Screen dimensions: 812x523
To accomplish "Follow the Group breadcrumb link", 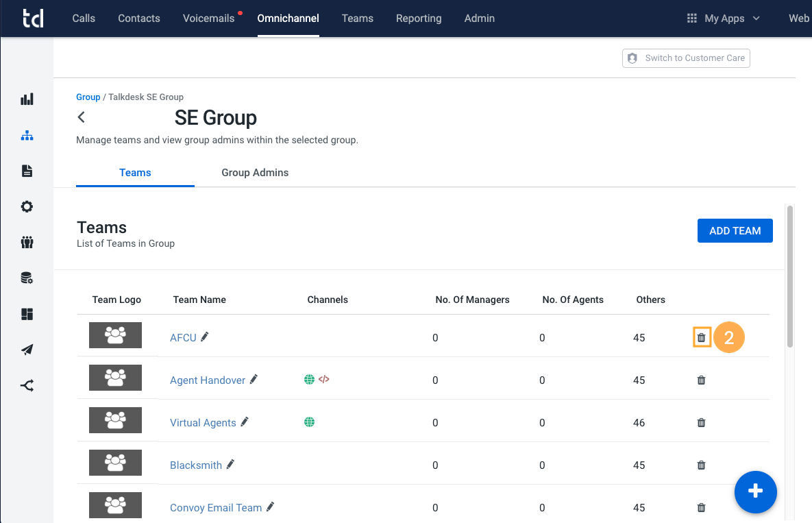I will click(88, 97).
